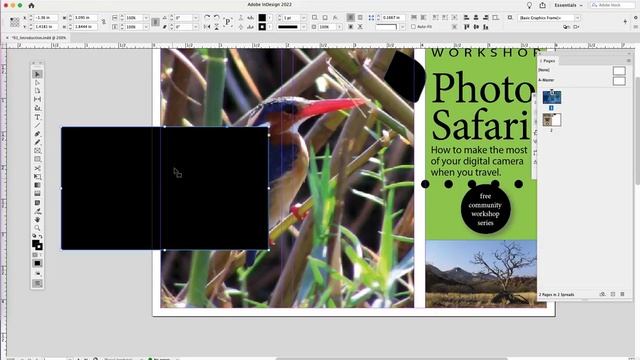Close the 02_Introduction.indd document tab
This screenshot has height=360, width=640.
coord(7,38)
